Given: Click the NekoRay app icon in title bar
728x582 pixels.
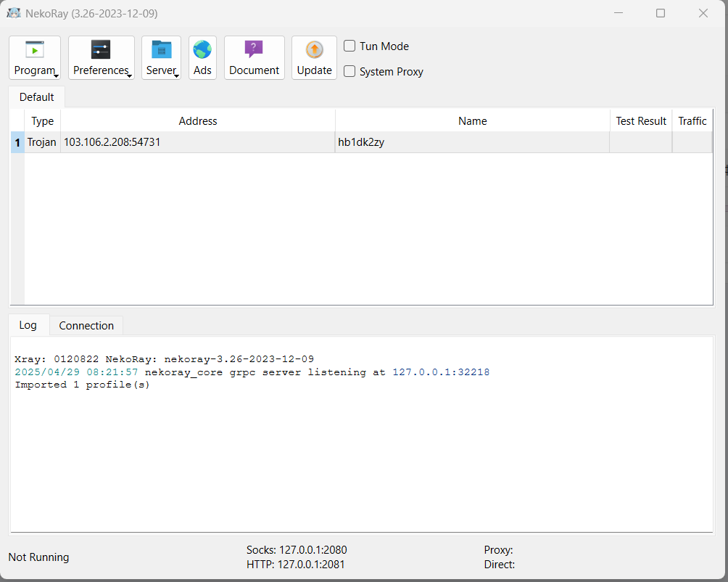Looking at the screenshot, I should click(x=14, y=13).
